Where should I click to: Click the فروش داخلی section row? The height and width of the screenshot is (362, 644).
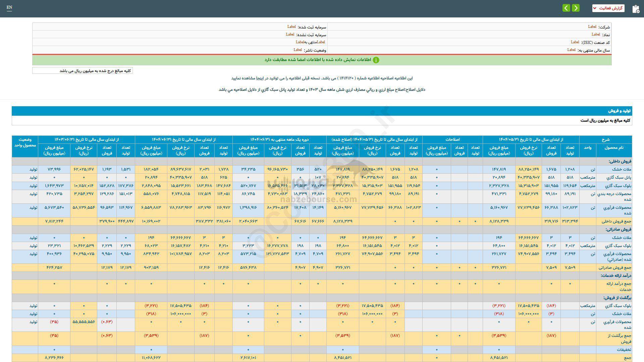620,161
